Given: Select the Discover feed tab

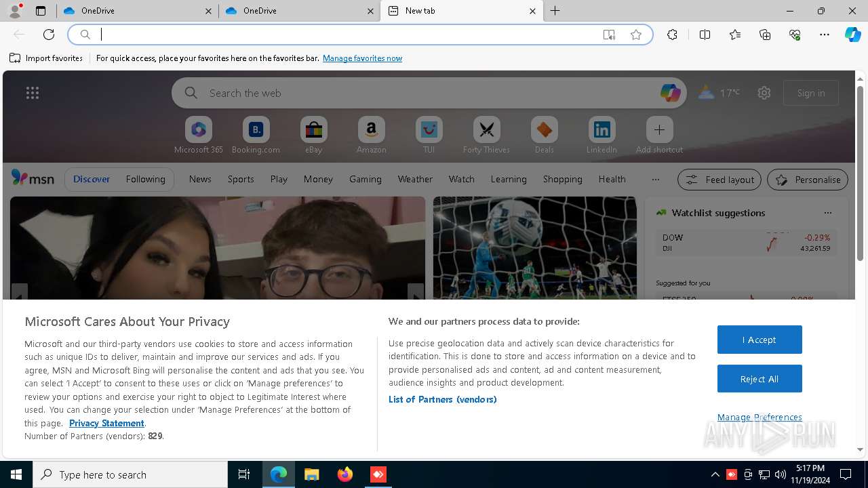Looking at the screenshot, I should [x=92, y=179].
